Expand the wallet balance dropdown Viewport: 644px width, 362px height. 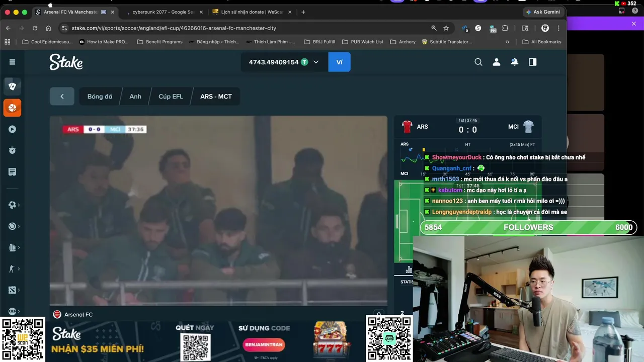click(x=316, y=62)
